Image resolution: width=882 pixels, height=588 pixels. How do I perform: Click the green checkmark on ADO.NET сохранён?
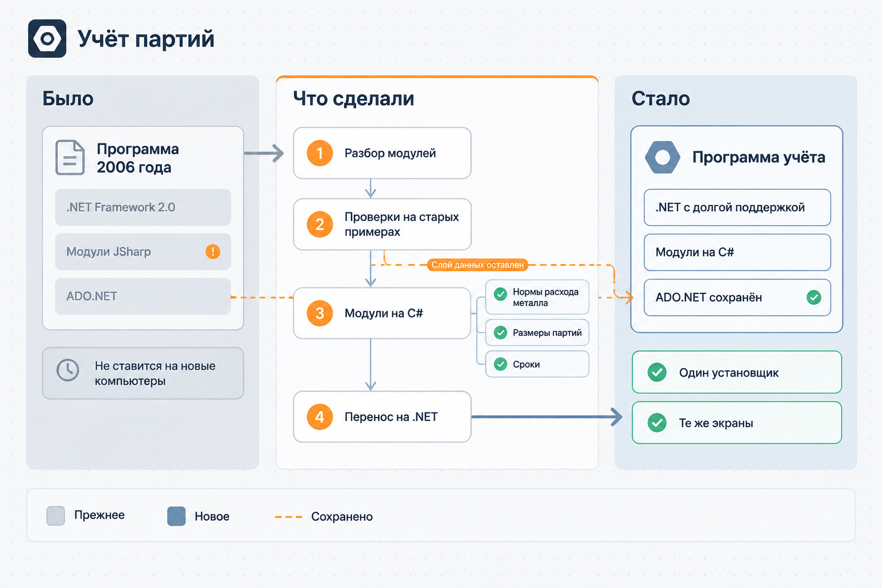(814, 297)
